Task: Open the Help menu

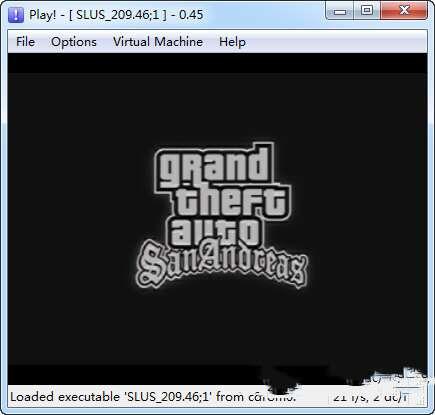Action: 232,42
